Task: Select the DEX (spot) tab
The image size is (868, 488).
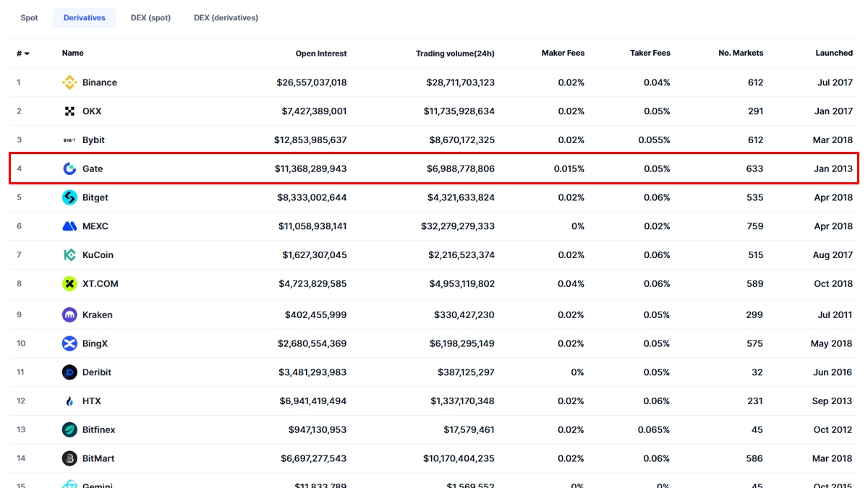Action: [150, 18]
